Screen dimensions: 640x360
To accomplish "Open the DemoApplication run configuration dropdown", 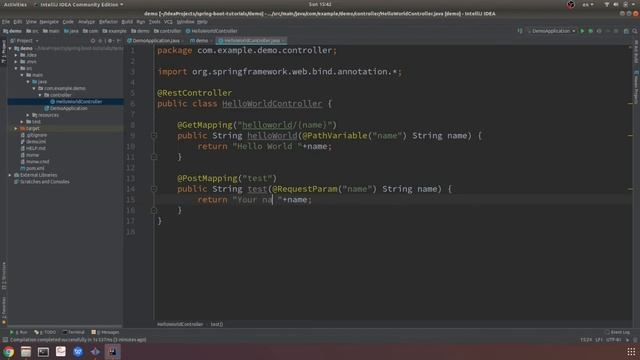I will tap(551, 31).
